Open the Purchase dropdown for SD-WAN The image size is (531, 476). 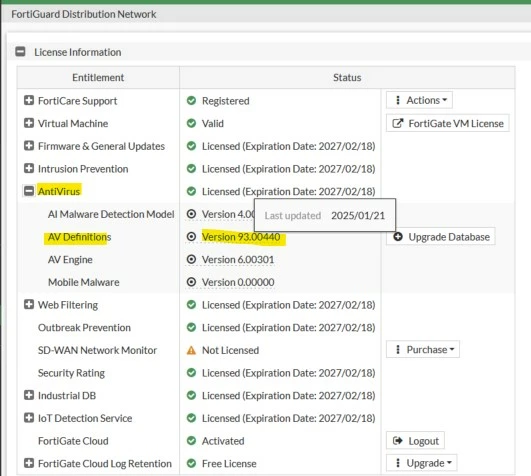pos(423,349)
